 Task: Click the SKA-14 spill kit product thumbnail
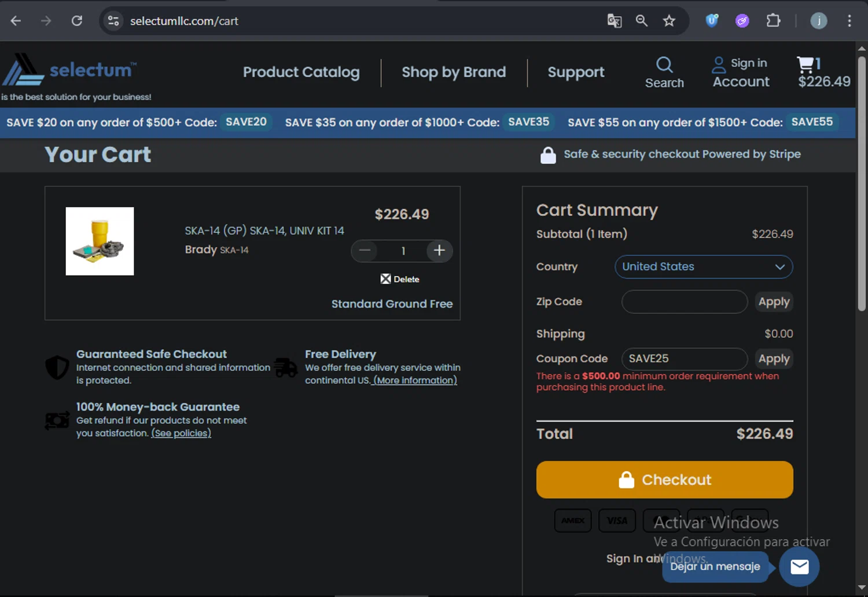point(100,241)
